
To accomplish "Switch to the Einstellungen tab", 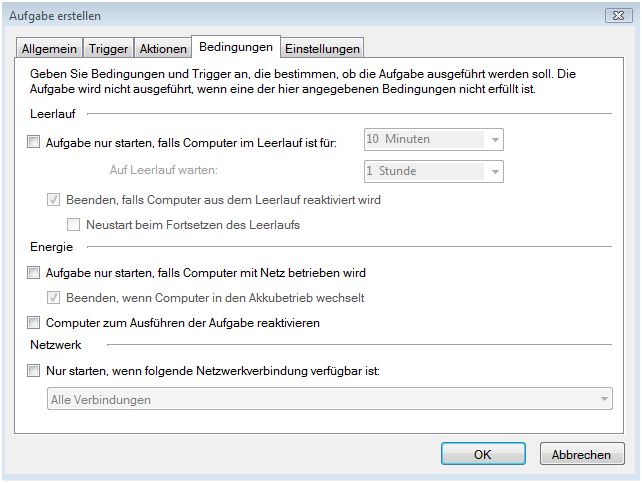I will point(322,48).
